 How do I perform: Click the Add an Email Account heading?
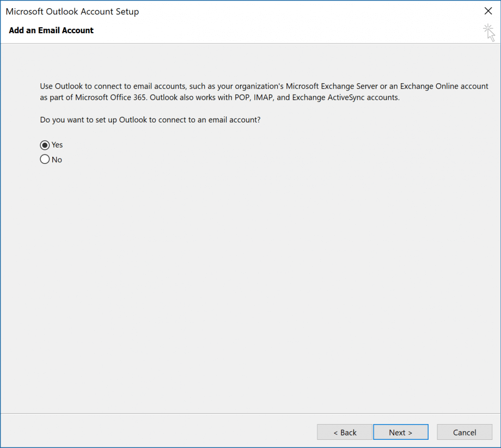[51, 30]
